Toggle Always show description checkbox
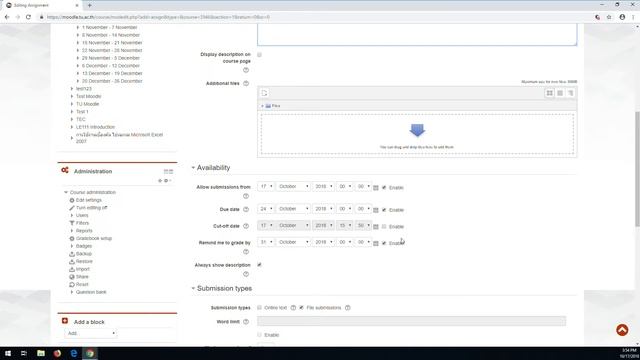Viewport: 640px width, 360px height. (260, 265)
